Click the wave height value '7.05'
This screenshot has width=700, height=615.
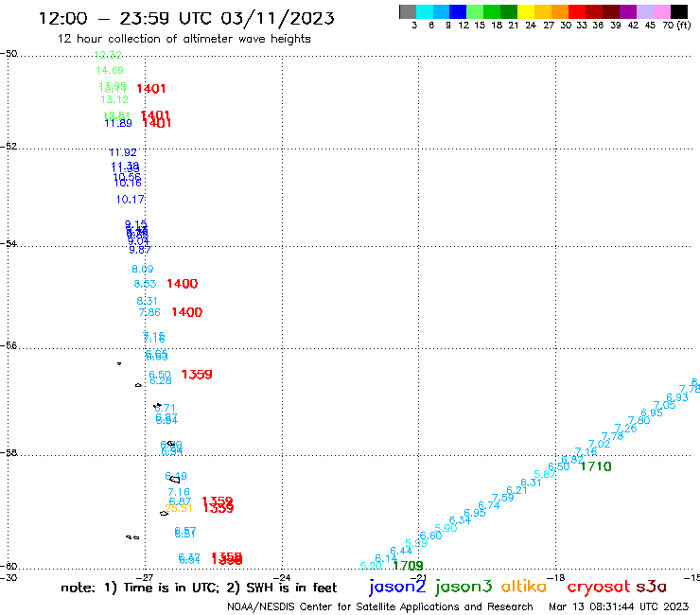pos(664,405)
